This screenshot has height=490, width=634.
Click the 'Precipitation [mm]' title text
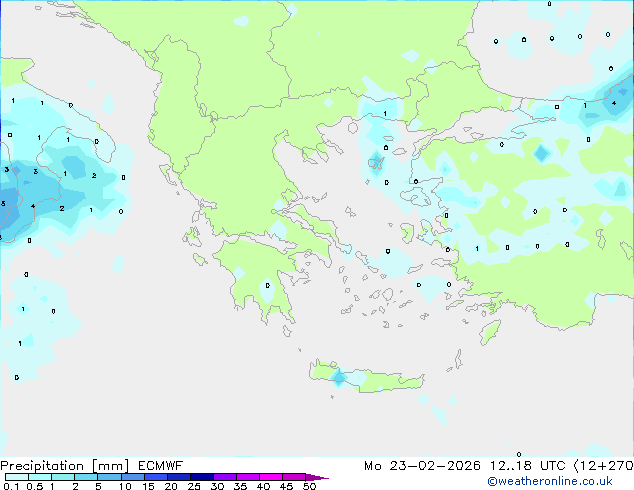65,466
